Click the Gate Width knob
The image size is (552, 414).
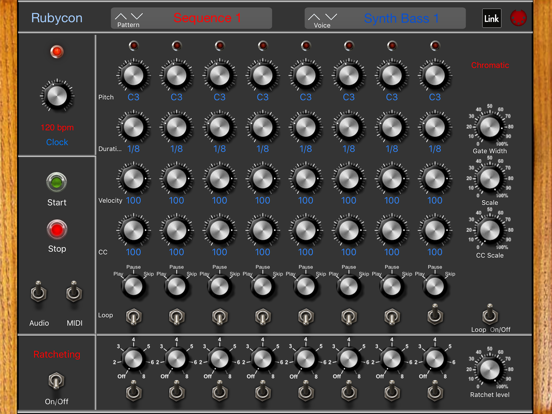pos(489,126)
